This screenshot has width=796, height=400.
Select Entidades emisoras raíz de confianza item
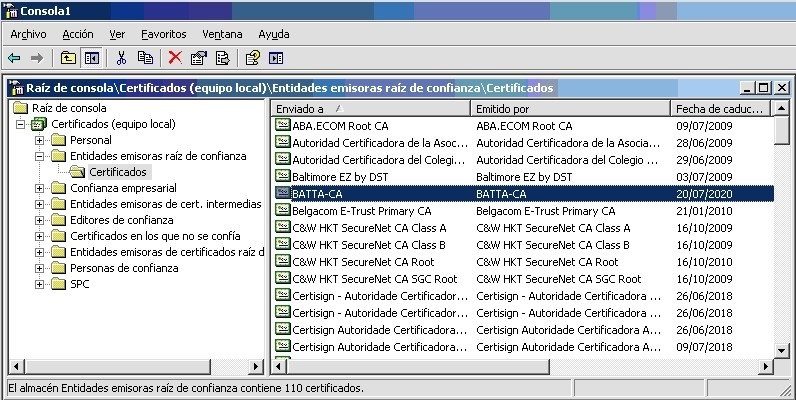158,156
